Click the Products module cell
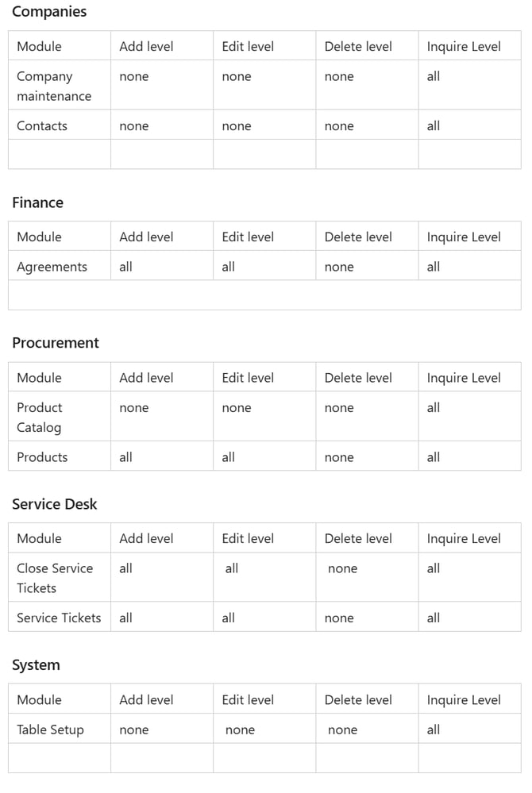Image resolution: width=532 pixels, height=793 pixels. [x=42, y=457]
